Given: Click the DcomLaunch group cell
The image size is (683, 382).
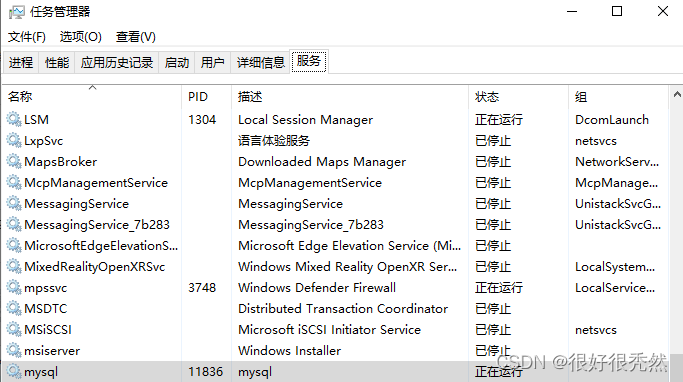Looking at the screenshot, I should pos(612,120).
